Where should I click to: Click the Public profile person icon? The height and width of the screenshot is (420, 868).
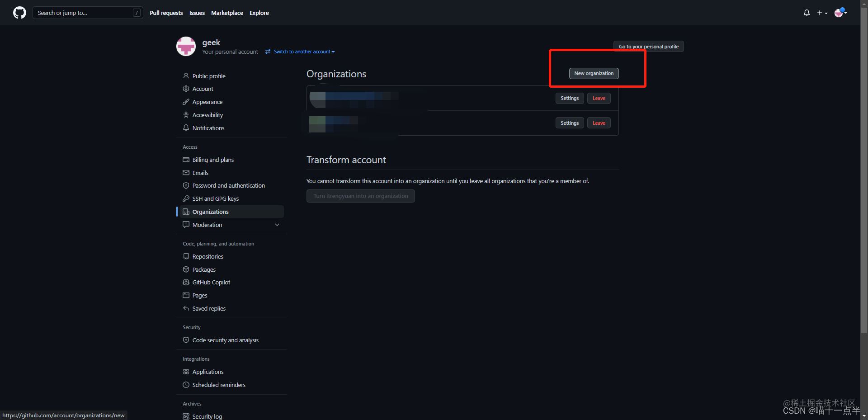[x=186, y=76]
